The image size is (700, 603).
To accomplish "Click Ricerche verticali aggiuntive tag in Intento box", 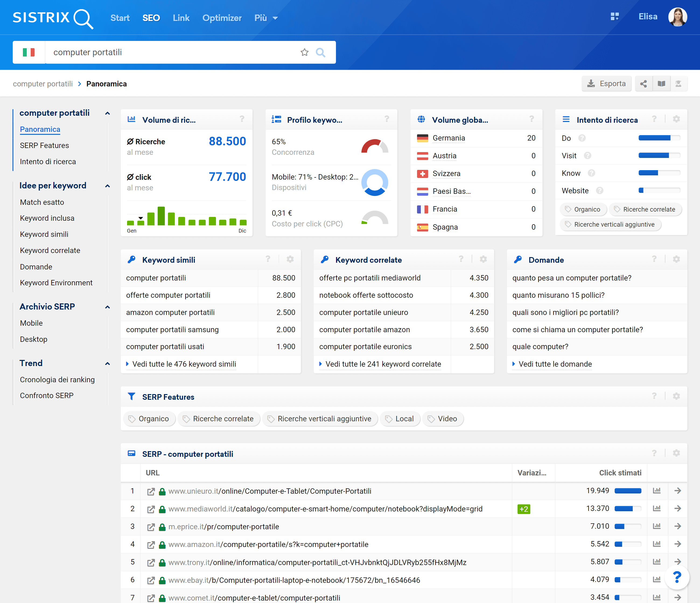I will pyautogui.click(x=610, y=225).
